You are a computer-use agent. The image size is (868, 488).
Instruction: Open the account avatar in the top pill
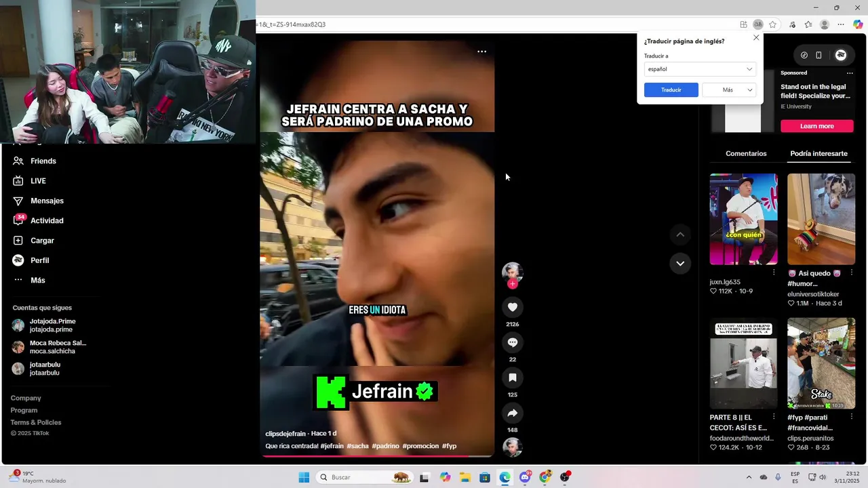[841, 55]
